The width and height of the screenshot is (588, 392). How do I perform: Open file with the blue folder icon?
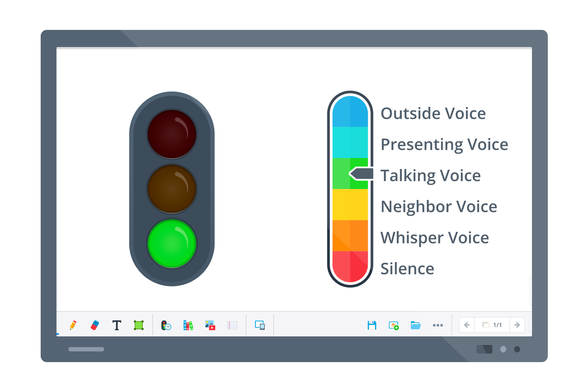pos(416,325)
